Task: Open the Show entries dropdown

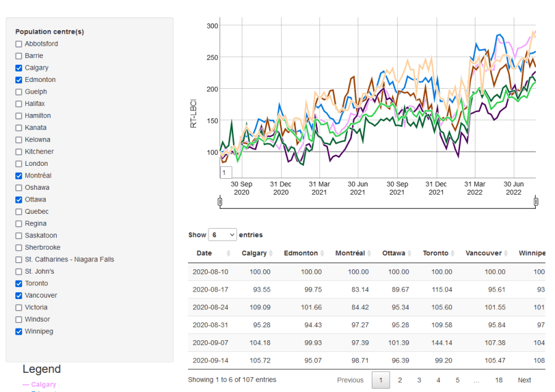Action: (x=222, y=235)
